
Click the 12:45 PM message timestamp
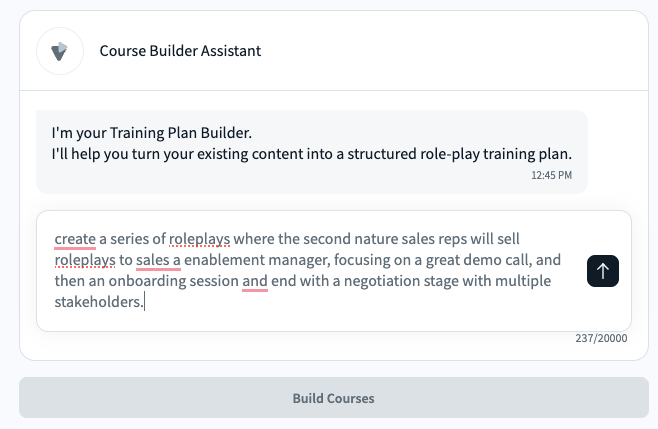[552, 175]
